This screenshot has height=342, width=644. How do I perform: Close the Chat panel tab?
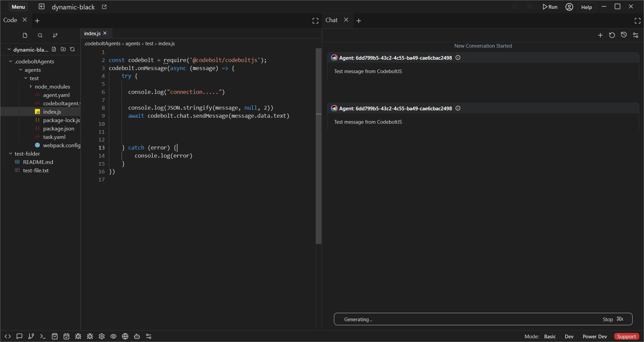coord(346,20)
